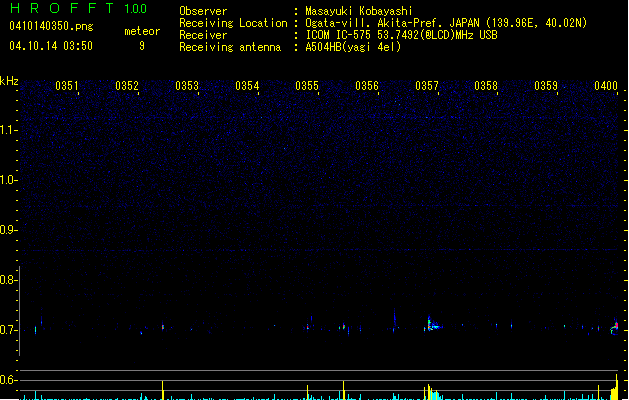Click time marker 0351
Image resolution: width=629 pixels, height=400 pixels.
[x=67, y=86]
